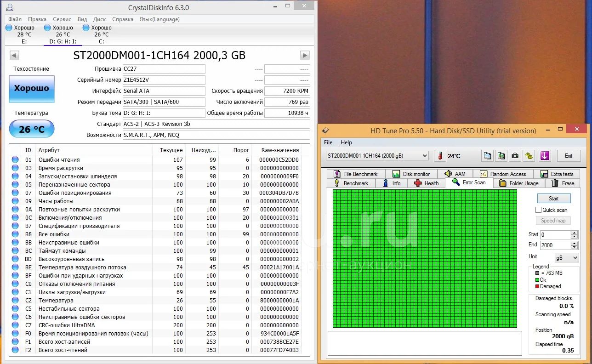Select the E: disk status orb
The image size is (592, 364).
pyautogui.click(x=9, y=28)
